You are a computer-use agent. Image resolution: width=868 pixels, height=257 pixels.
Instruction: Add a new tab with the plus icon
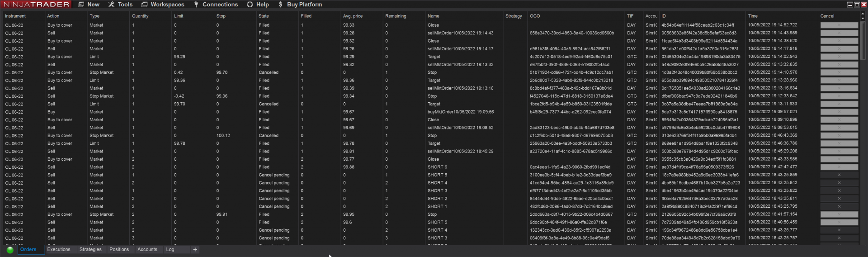click(x=195, y=250)
